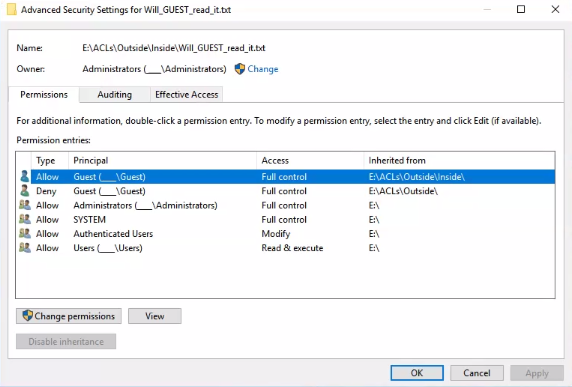
Task: Click the user icon of the Deny Guest entry
Action: 24,190
